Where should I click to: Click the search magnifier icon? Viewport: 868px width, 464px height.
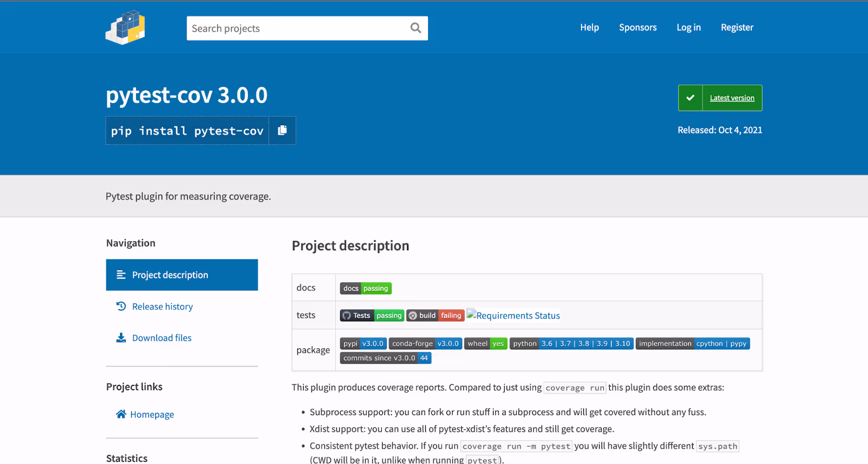416,28
